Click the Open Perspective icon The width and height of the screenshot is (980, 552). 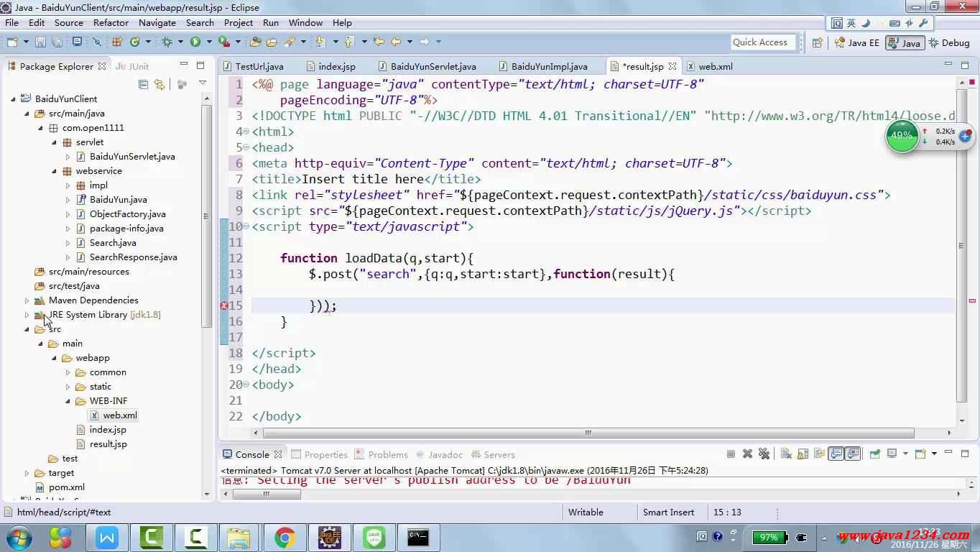click(x=817, y=43)
